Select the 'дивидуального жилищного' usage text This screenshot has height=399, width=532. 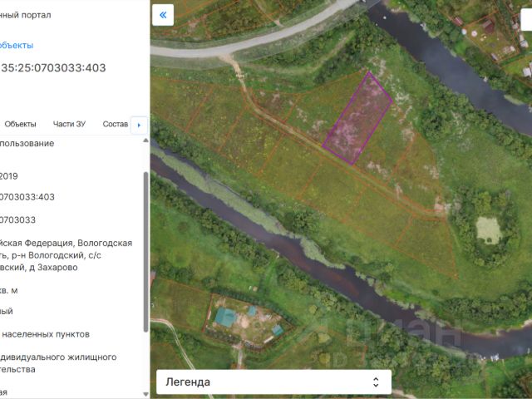tap(58, 357)
